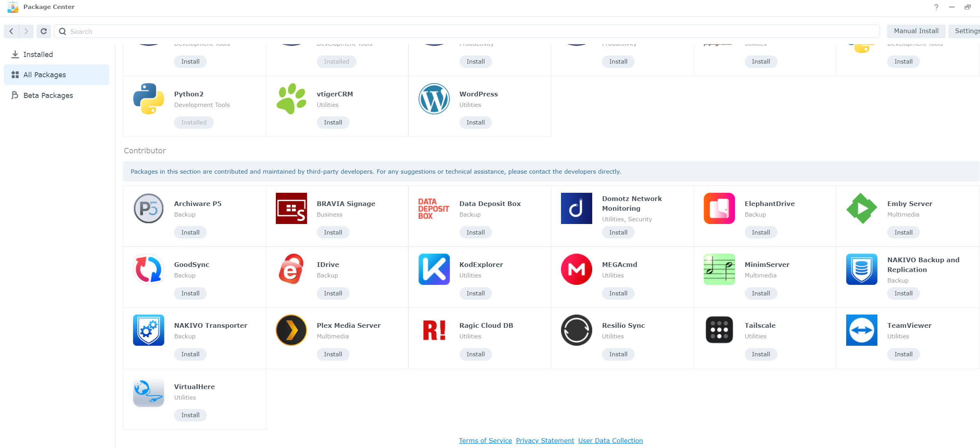The width and height of the screenshot is (980, 448).
Task: Go back with the back arrow
Action: (11, 31)
